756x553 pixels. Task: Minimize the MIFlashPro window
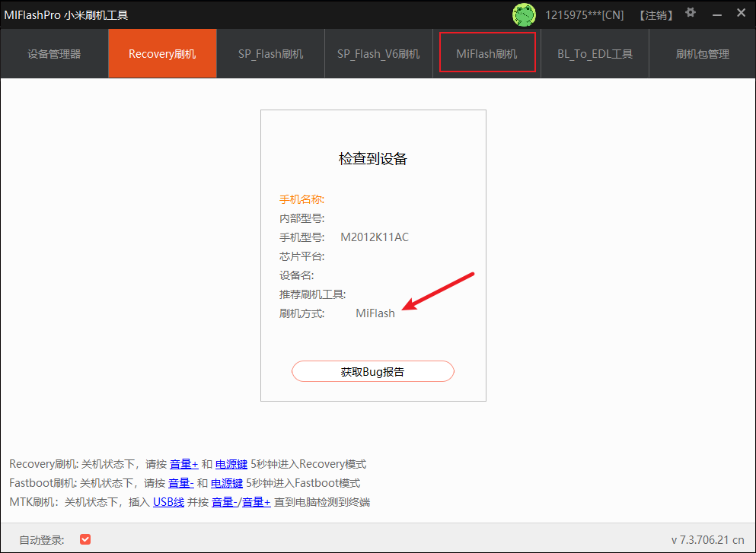[x=717, y=15]
